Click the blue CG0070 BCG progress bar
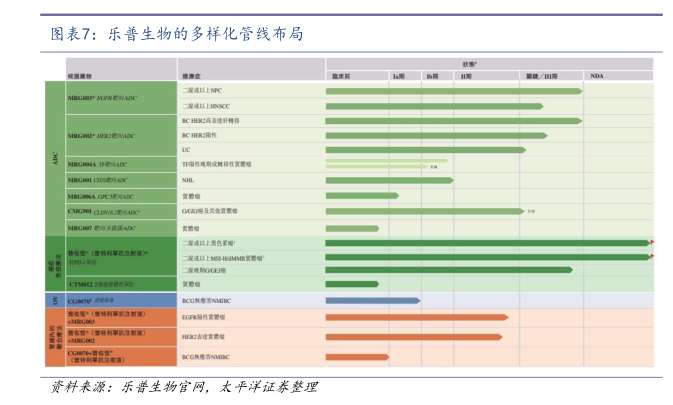This screenshot has width=673, height=405. [x=372, y=300]
